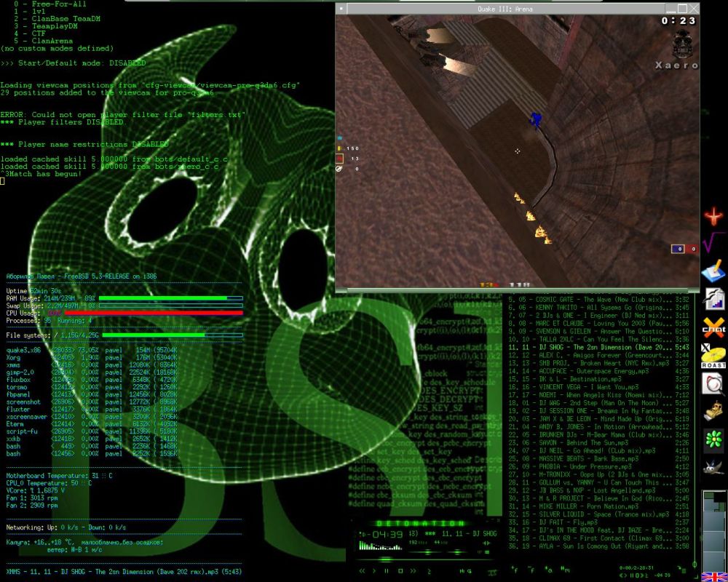Select current track DJ SHOG - The 2sn Dimension
This screenshot has height=582, width=728.
coord(598,347)
